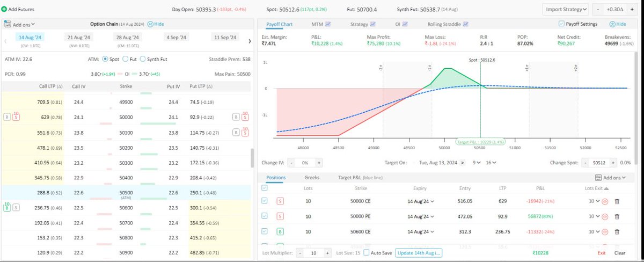Image resolution: width=644 pixels, height=262 pixels.
Task: Hide the payoff chart panel
Action: coord(618,24)
